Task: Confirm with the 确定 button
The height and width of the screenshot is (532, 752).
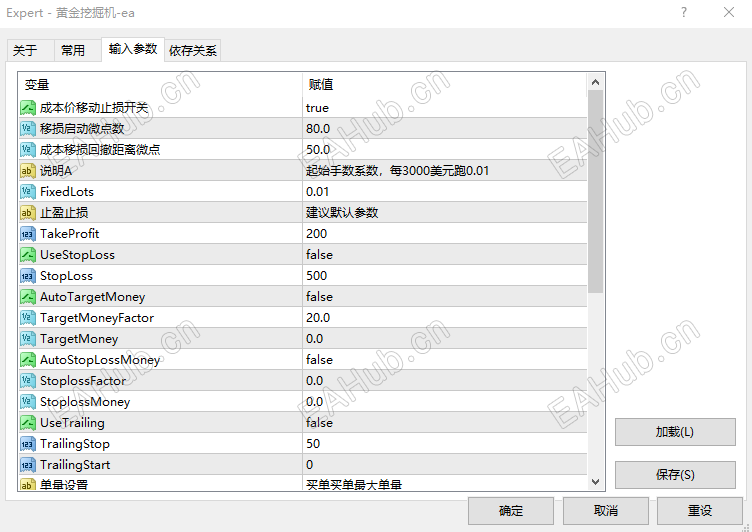Action: point(511,511)
